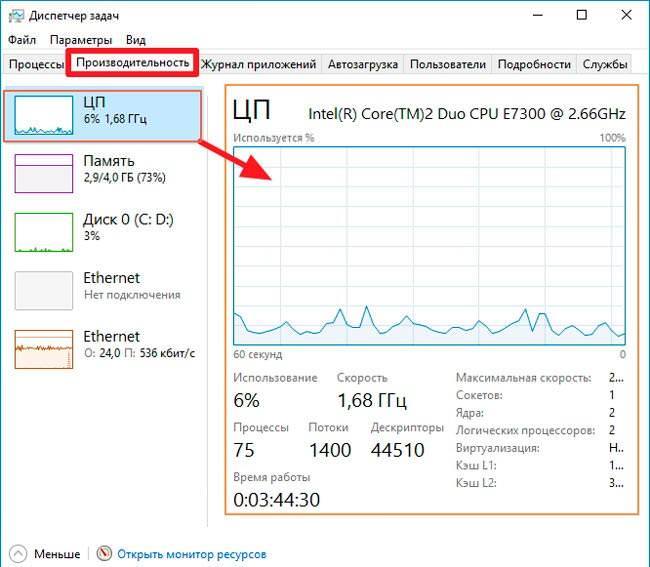Click the Использование 6% value
This screenshot has height=567, width=650.
(x=246, y=400)
